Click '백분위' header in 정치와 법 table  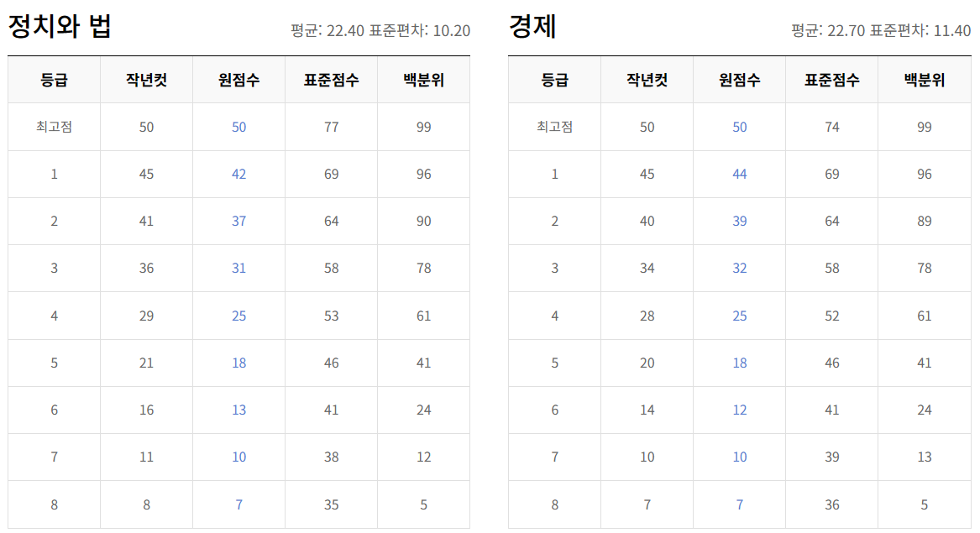(x=424, y=80)
